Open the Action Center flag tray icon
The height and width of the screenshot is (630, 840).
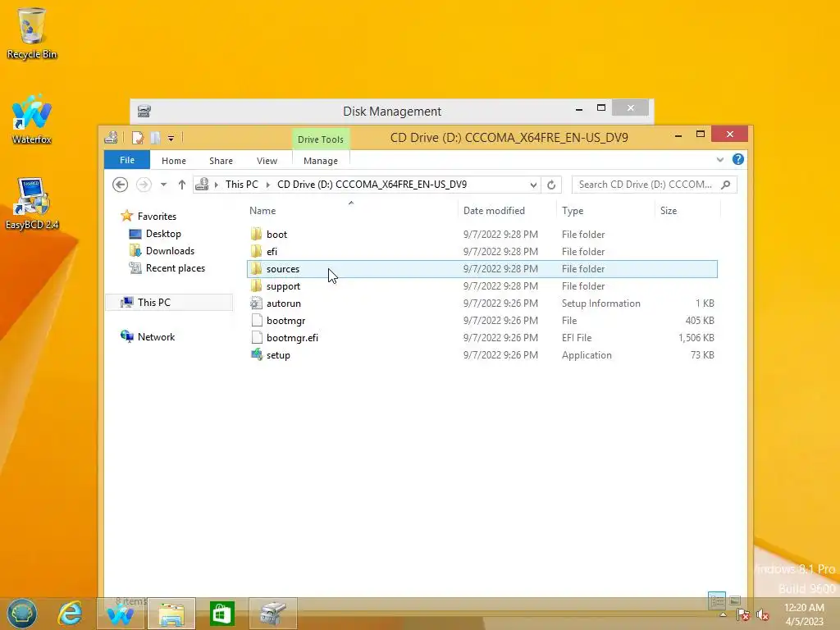pyautogui.click(x=743, y=615)
